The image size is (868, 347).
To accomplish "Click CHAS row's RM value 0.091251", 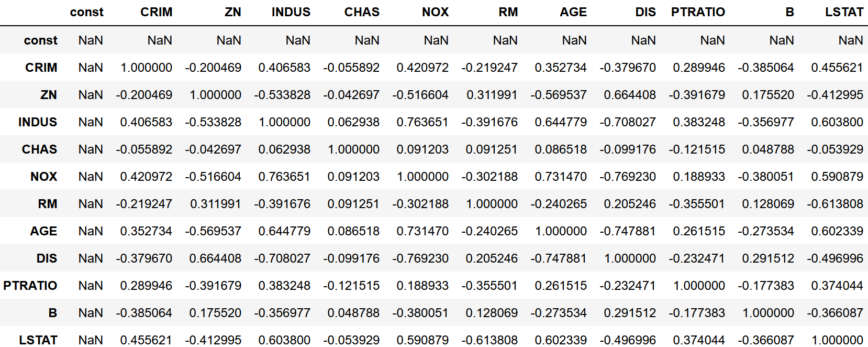I will pos(492,149).
